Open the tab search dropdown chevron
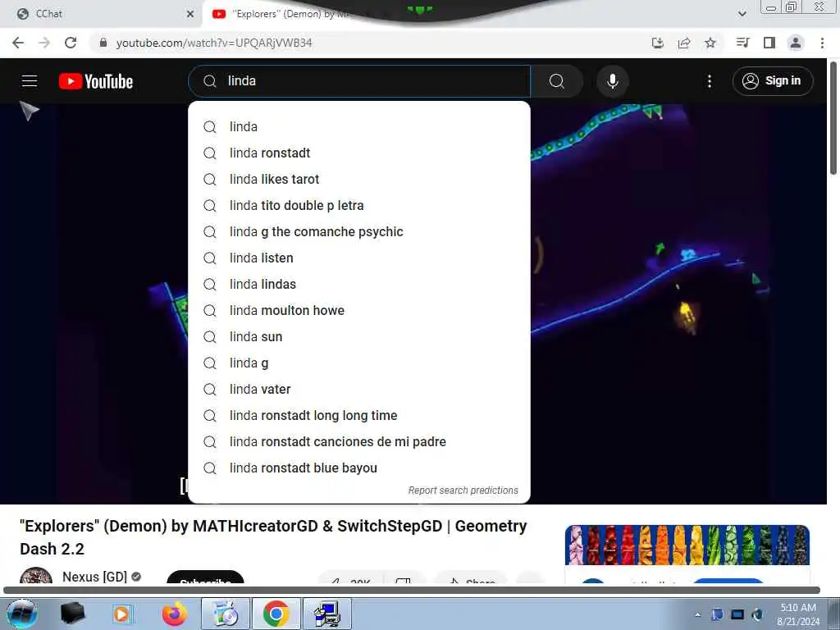The image size is (840, 630). [x=742, y=14]
